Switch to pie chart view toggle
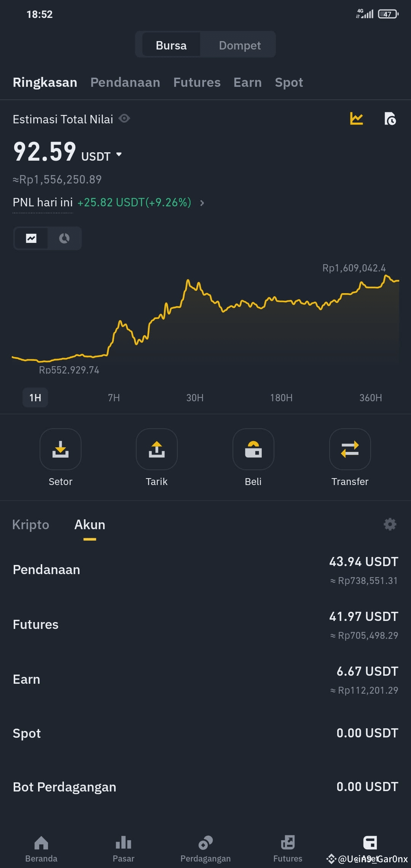The width and height of the screenshot is (411, 868). click(64, 238)
